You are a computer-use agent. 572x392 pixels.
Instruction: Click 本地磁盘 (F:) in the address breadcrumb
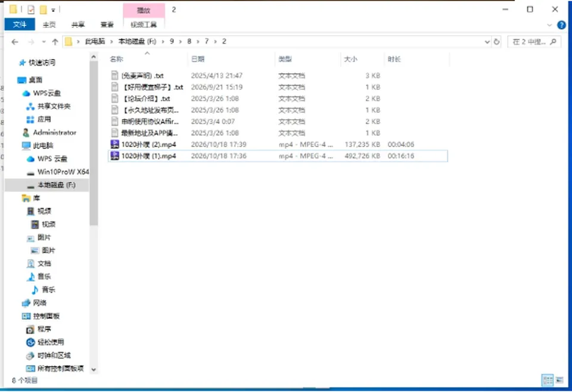tap(137, 42)
